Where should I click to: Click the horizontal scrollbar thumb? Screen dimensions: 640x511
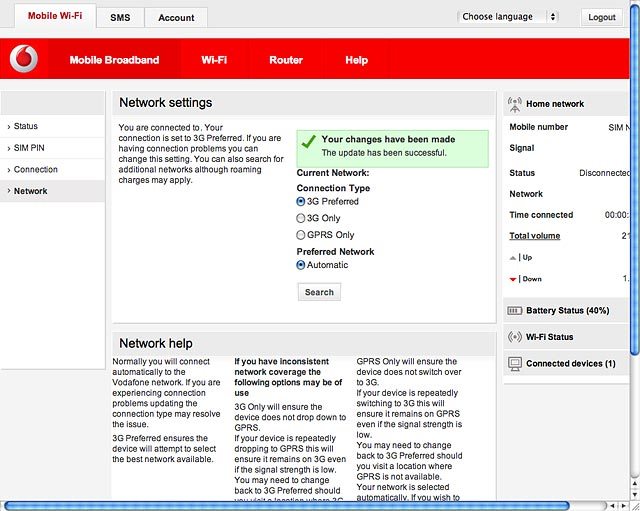click(x=287, y=506)
